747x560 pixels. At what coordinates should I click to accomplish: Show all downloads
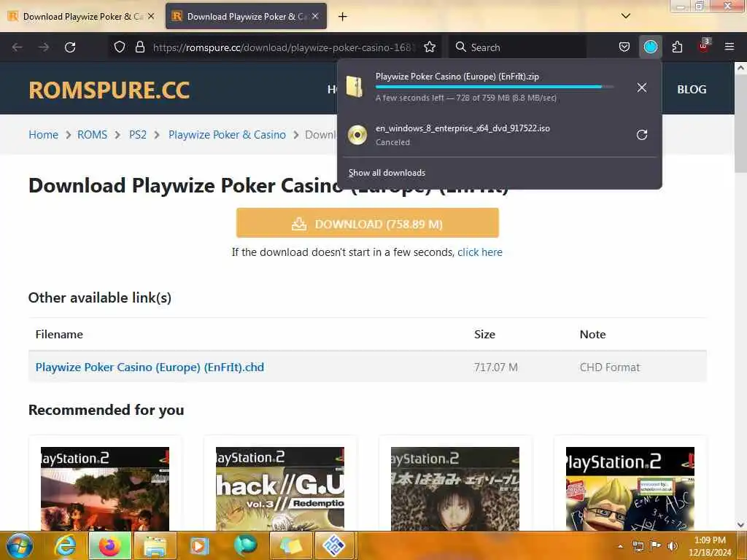coord(387,172)
